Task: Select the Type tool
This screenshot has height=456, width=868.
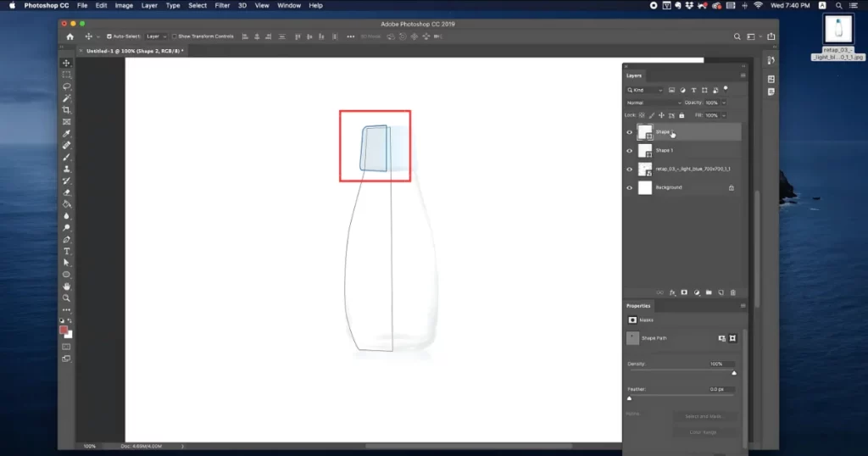Action: pos(66,251)
